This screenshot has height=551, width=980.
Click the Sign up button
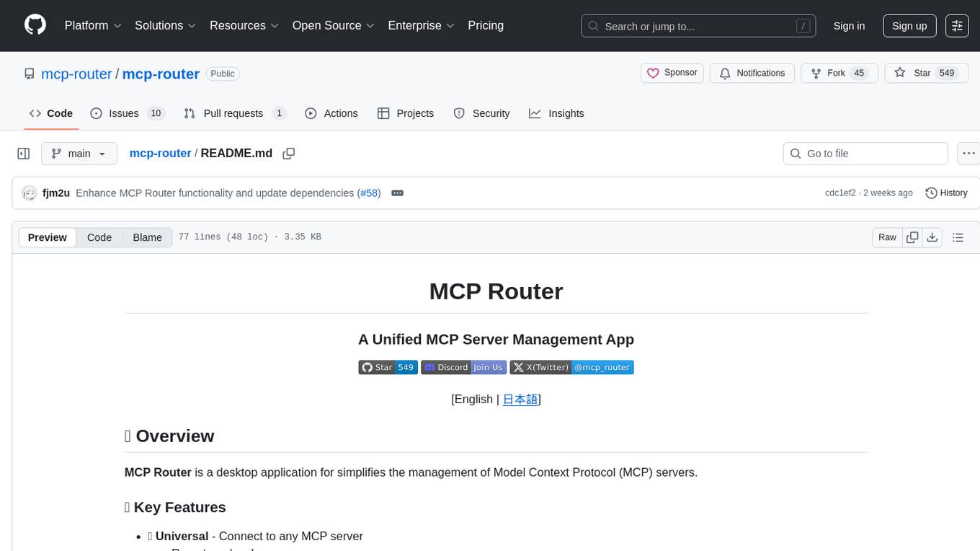pyautogui.click(x=909, y=26)
